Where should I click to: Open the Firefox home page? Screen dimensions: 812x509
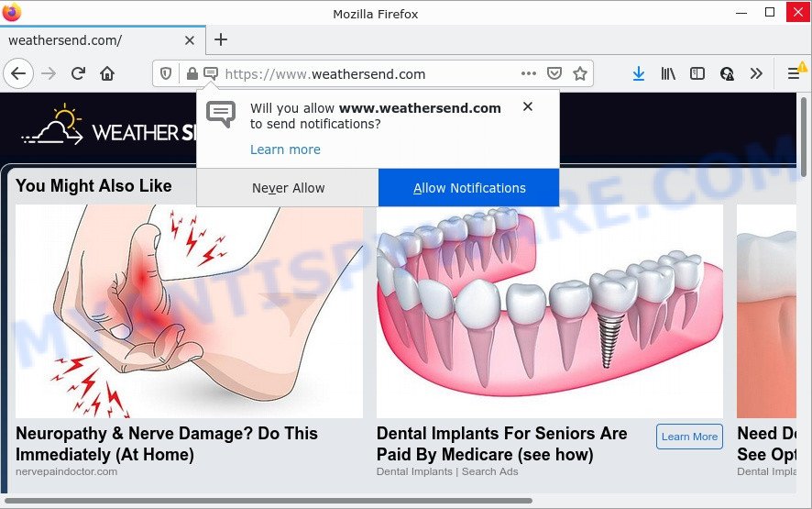[x=107, y=73]
